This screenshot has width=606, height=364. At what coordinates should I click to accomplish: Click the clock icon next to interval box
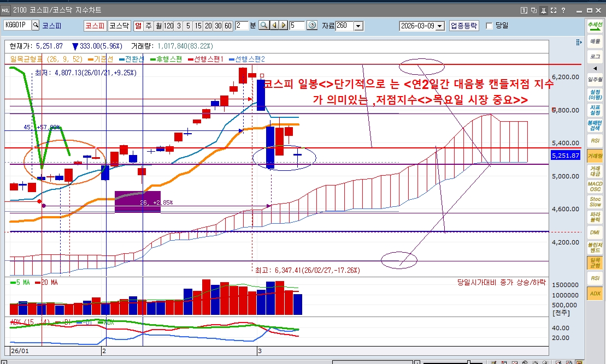tap(312, 25)
